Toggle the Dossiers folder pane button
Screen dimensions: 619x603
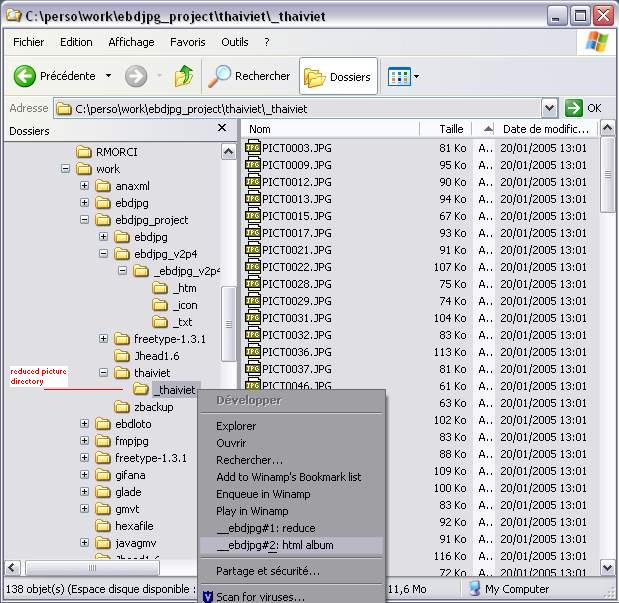pyautogui.click(x=338, y=77)
